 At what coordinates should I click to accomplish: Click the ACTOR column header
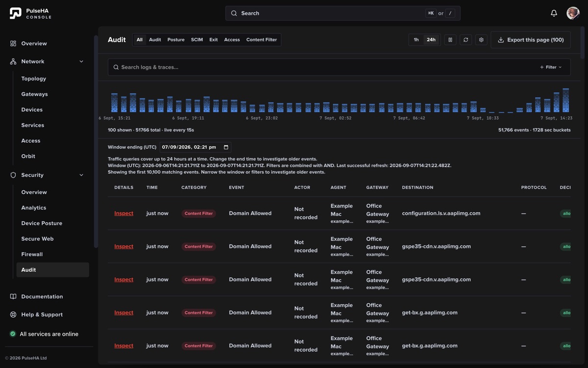tap(302, 187)
